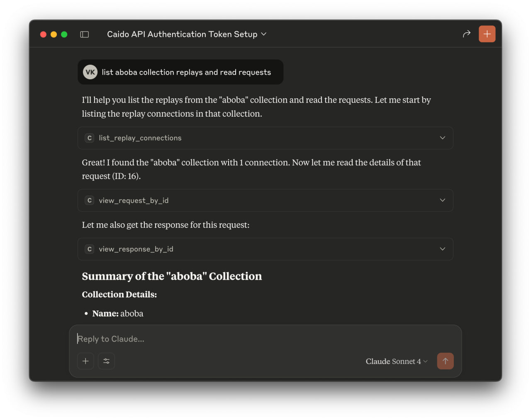Open a new chat with the orange plus icon

487,34
